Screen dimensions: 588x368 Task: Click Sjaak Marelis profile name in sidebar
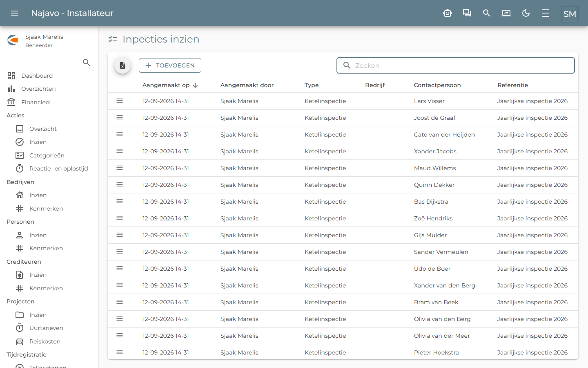[x=44, y=37]
